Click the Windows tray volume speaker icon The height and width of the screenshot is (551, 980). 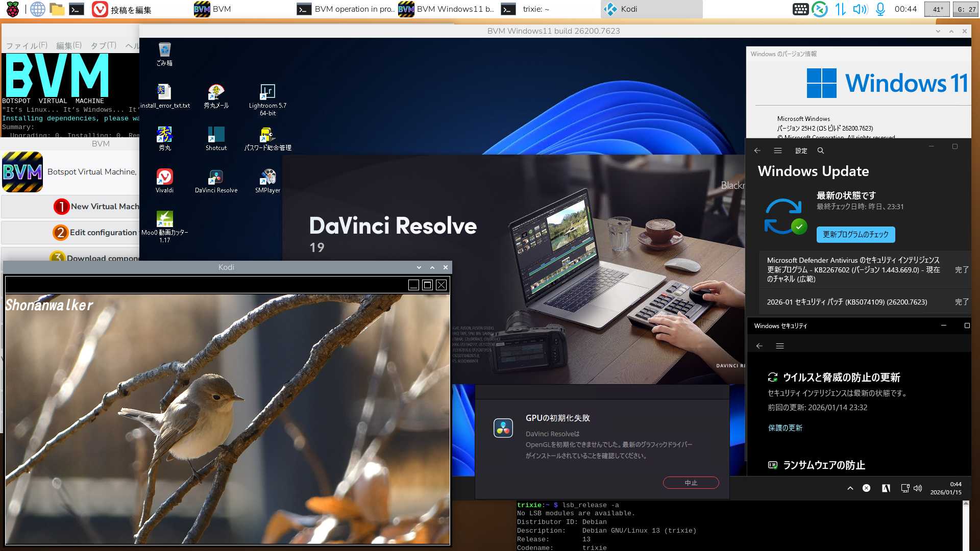click(918, 488)
